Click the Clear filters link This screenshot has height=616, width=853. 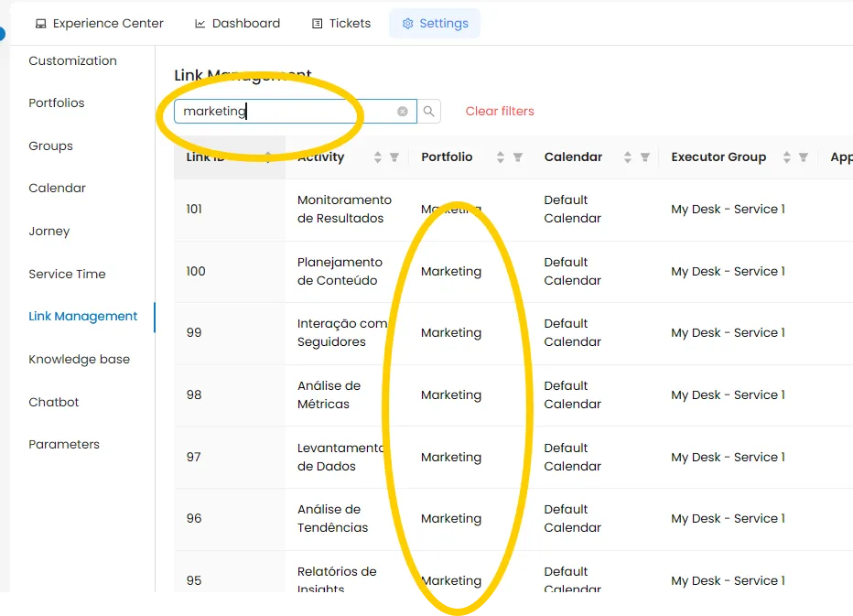tap(500, 111)
